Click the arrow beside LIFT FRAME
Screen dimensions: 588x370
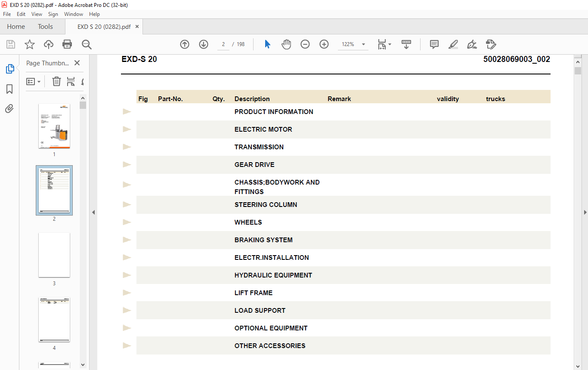[x=127, y=293]
